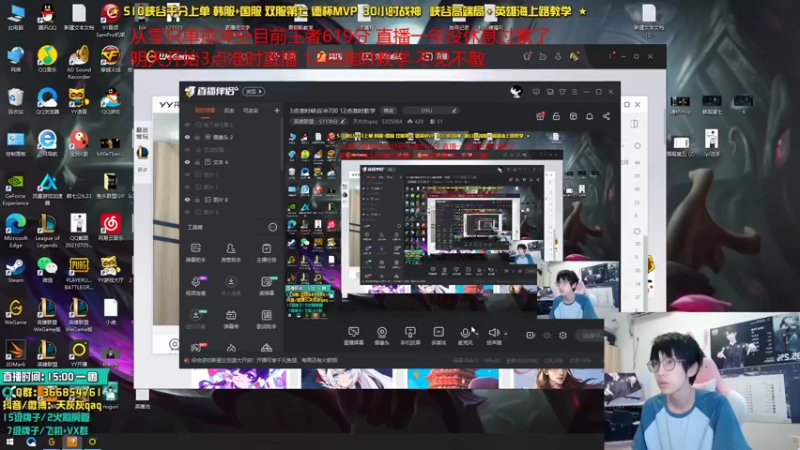
Task: Click the 修改 button beside the stream title
Action: pos(389,111)
